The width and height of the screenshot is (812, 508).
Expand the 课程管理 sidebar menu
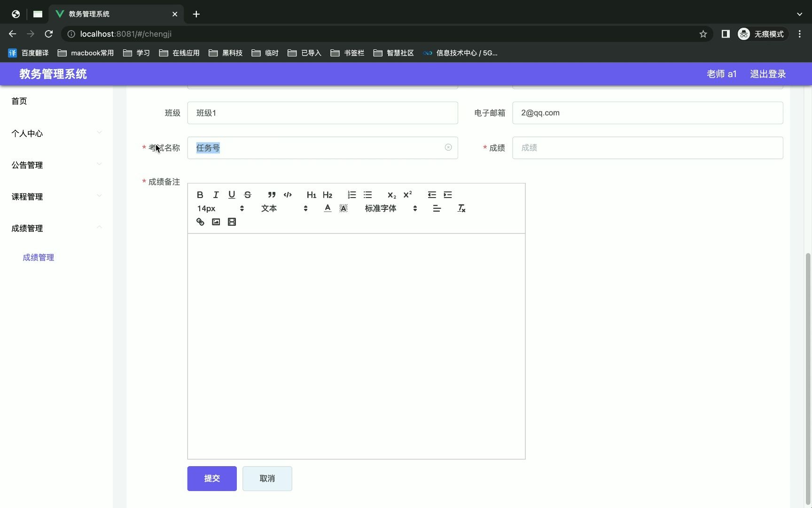point(27,197)
